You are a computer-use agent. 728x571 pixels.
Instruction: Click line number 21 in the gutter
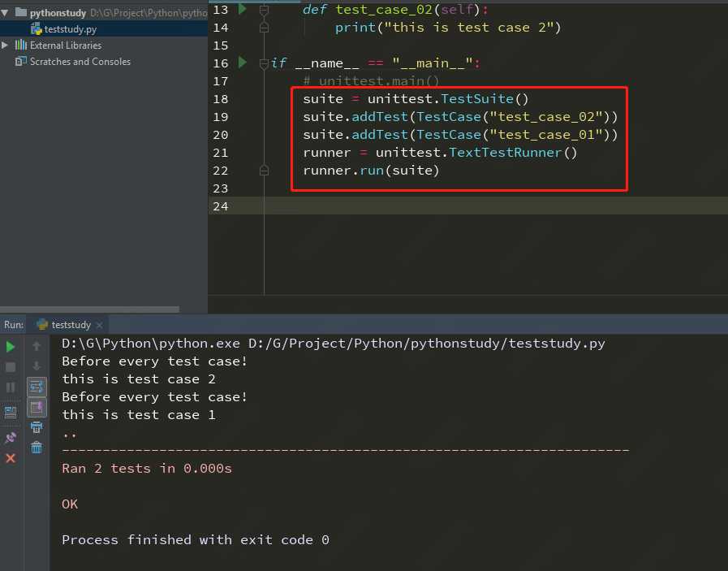(x=221, y=153)
